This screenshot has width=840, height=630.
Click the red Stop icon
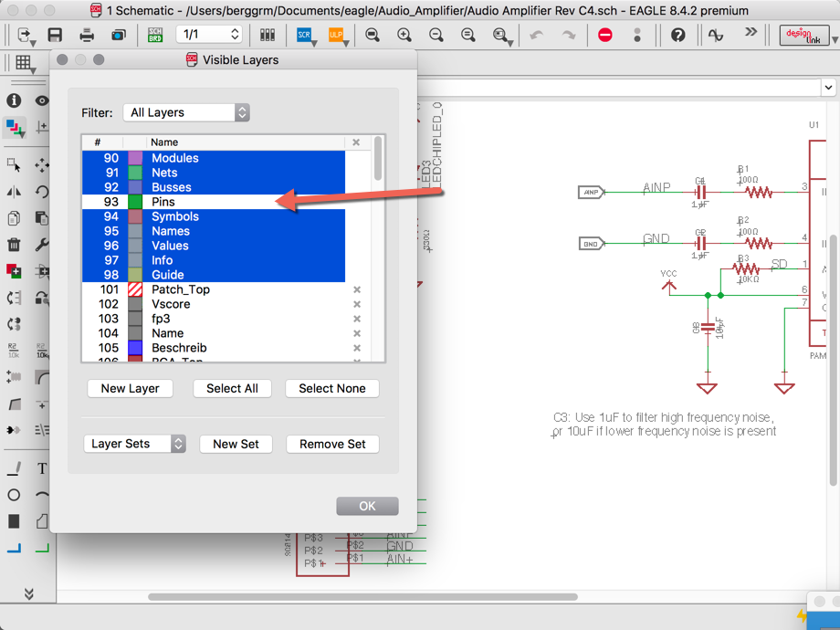(605, 35)
